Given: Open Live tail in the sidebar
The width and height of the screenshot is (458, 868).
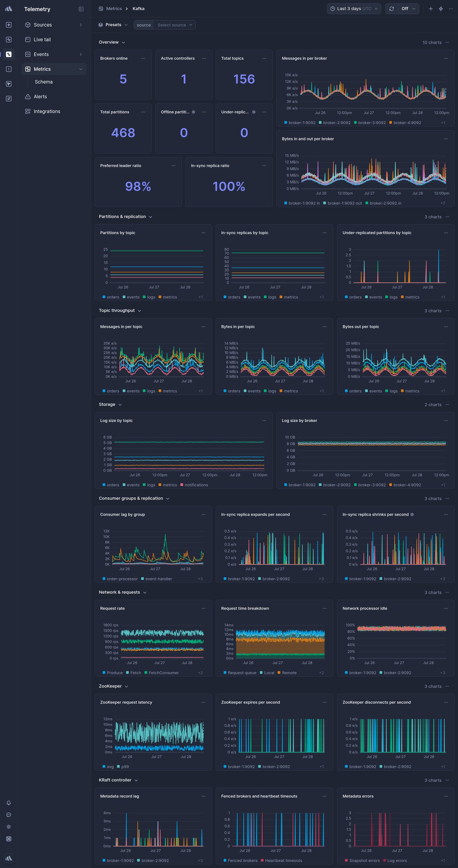Looking at the screenshot, I should coord(54,40).
